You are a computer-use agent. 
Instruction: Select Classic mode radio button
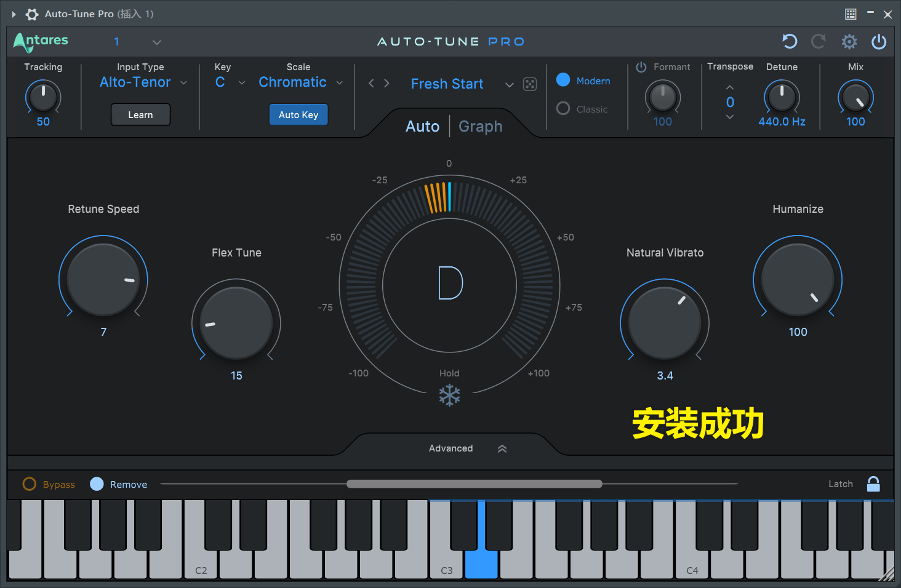pos(563,108)
